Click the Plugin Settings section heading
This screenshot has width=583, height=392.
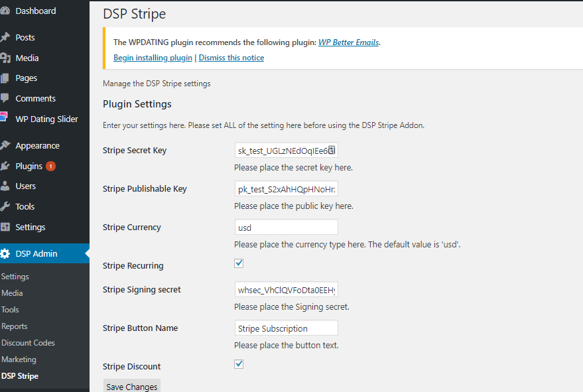(137, 104)
